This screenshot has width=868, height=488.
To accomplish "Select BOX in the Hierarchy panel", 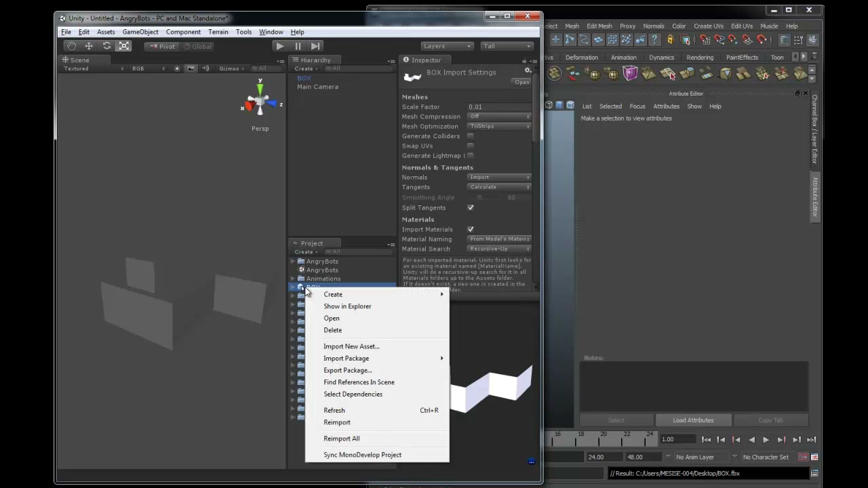I will tap(304, 78).
